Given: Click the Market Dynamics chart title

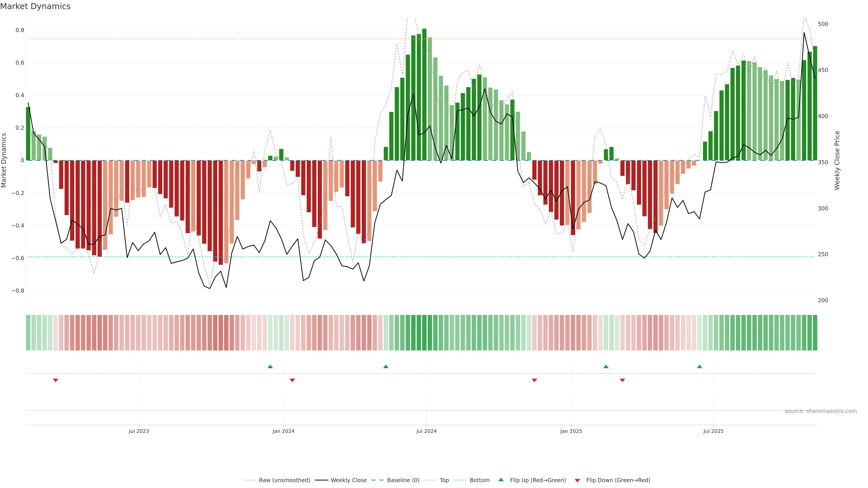Looking at the screenshot, I should click(x=35, y=6).
